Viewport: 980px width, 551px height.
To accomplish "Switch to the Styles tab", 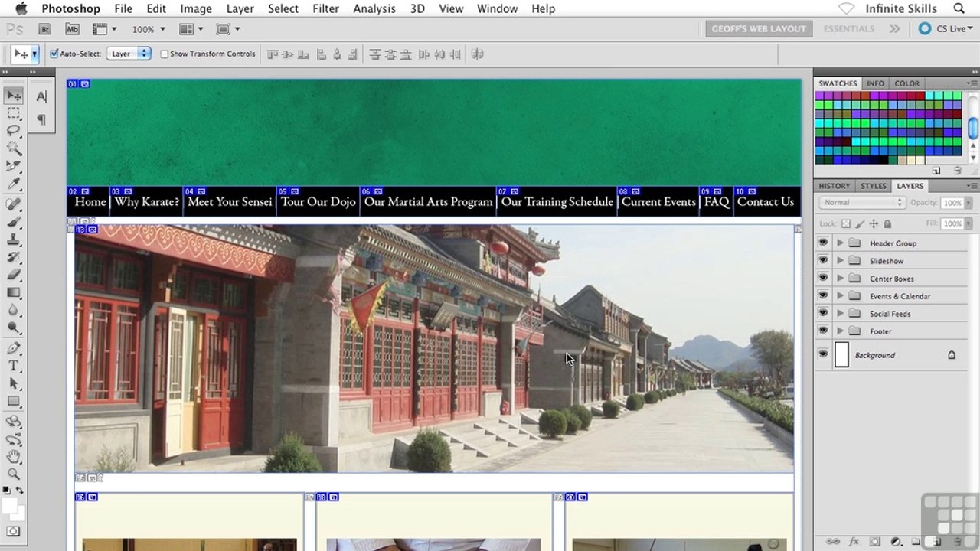I will (873, 186).
